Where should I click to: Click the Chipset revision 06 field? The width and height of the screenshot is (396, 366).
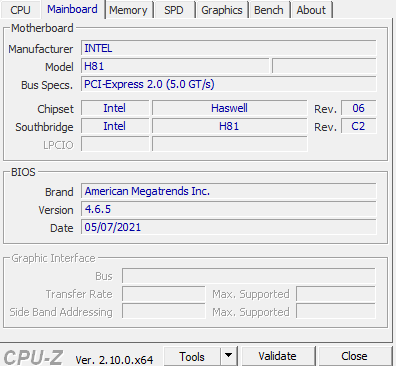coord(359,108)
